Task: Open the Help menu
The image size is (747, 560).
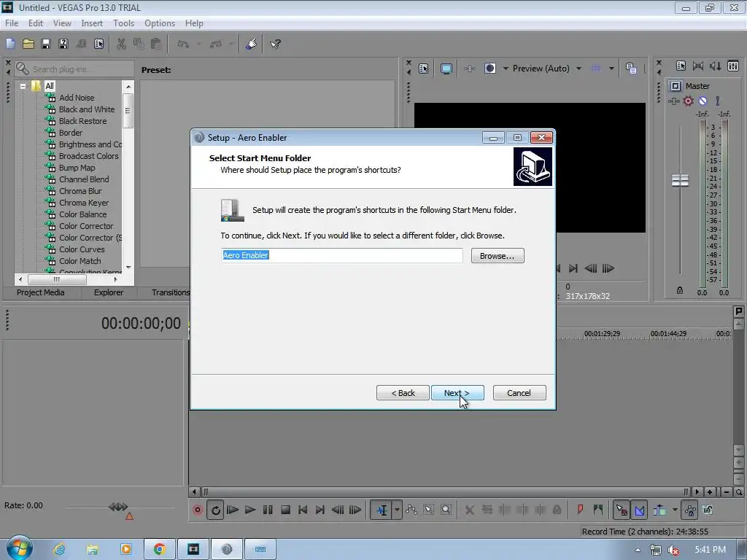Action: [x=194, y=23]
